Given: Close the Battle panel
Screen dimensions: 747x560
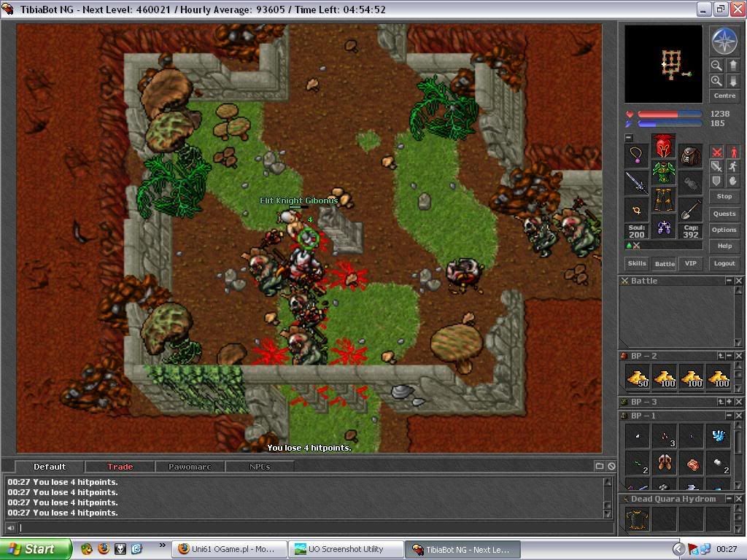Looking at the screenshot, I should click(738, 281).
